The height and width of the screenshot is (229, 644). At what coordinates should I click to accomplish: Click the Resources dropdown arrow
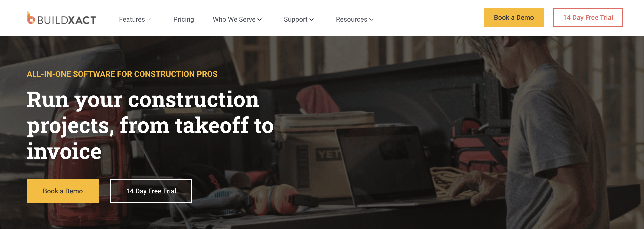tap(372, 19)
